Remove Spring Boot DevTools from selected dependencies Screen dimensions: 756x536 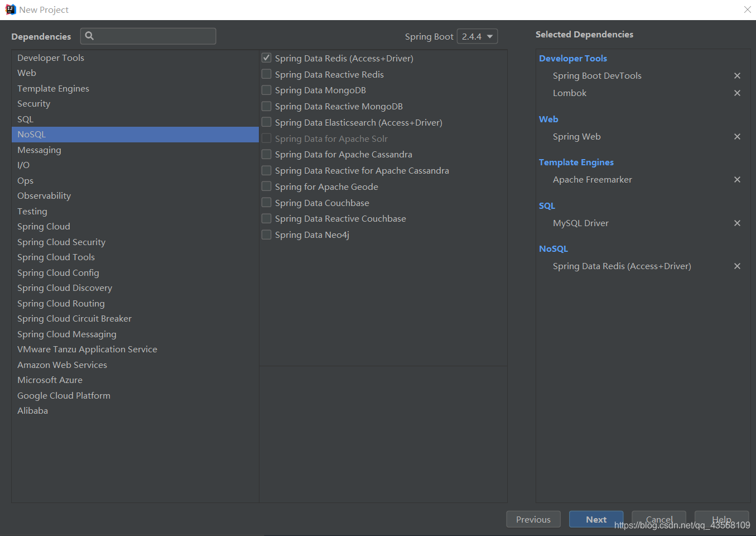coord(737,76)
